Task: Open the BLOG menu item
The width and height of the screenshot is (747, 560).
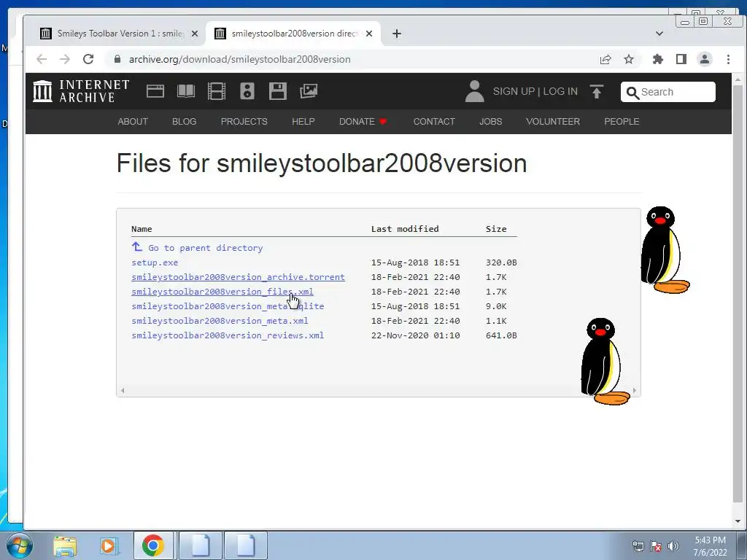Action: click(185, 122)
